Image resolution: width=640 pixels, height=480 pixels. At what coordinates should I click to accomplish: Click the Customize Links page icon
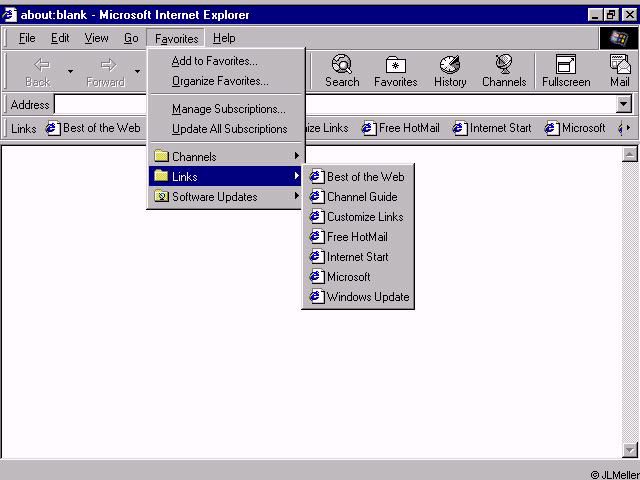(x=317, y=216)
